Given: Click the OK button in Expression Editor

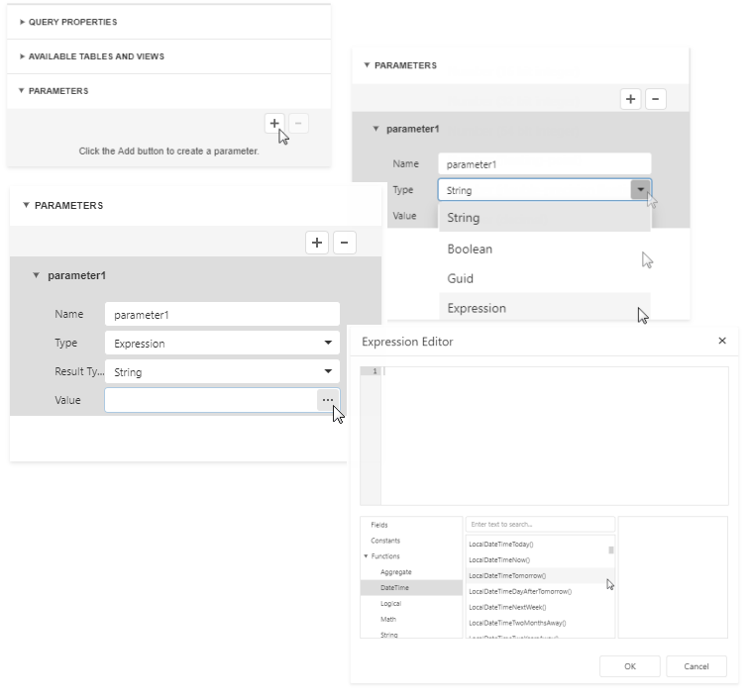Looking at the screenshot, I should pyautogui.click(x=629, y=666).
